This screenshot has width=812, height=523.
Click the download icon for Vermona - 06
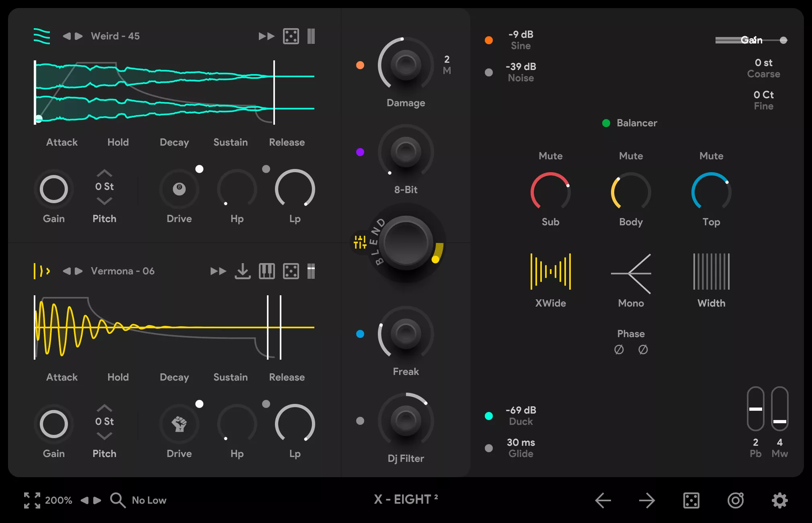pyautogui.click(x=242, y=271)
